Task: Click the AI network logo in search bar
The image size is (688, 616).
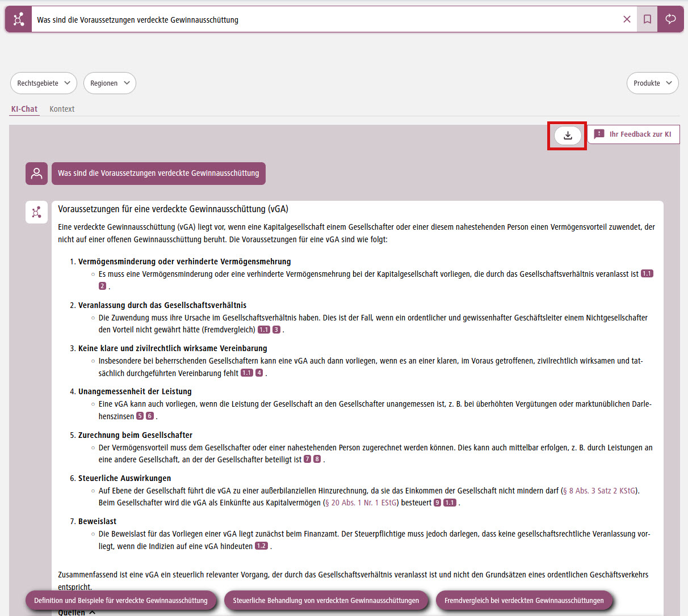Action: pyautogui.click(x=19, y=19)
